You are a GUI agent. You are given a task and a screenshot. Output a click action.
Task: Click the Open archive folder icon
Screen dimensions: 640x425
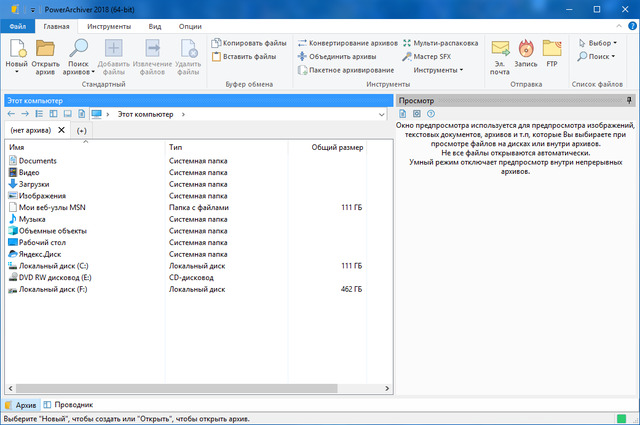(46, 50)
